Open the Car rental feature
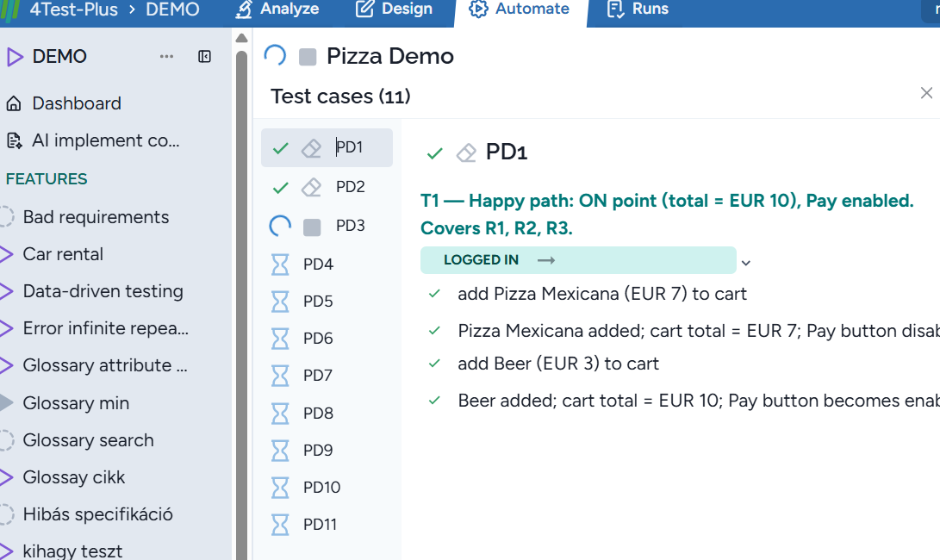Viewport: 940px width, 560px height. 63,254
